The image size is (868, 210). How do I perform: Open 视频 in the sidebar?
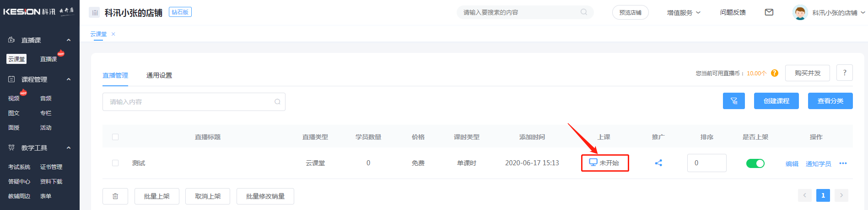pos(14,99)
